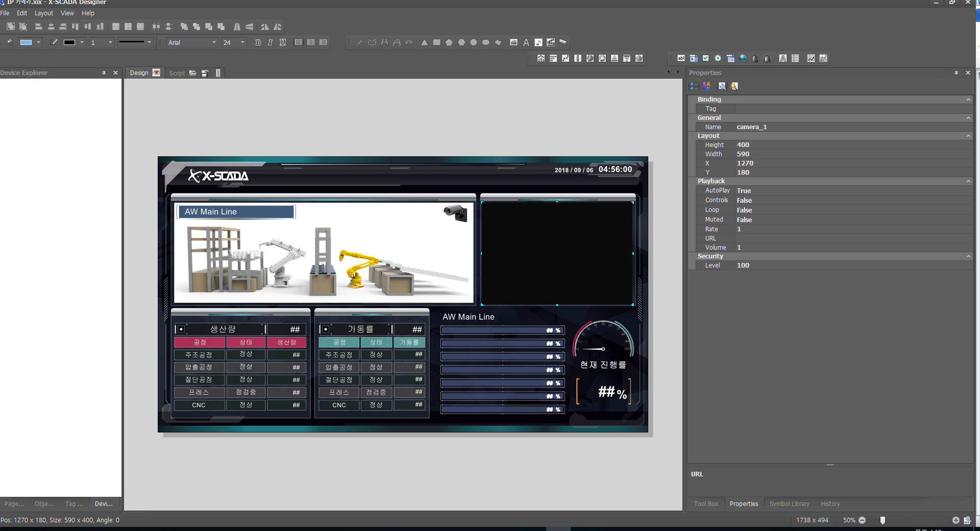
Task: Select the IP Camera tool icon
Action: coord(562,42)
